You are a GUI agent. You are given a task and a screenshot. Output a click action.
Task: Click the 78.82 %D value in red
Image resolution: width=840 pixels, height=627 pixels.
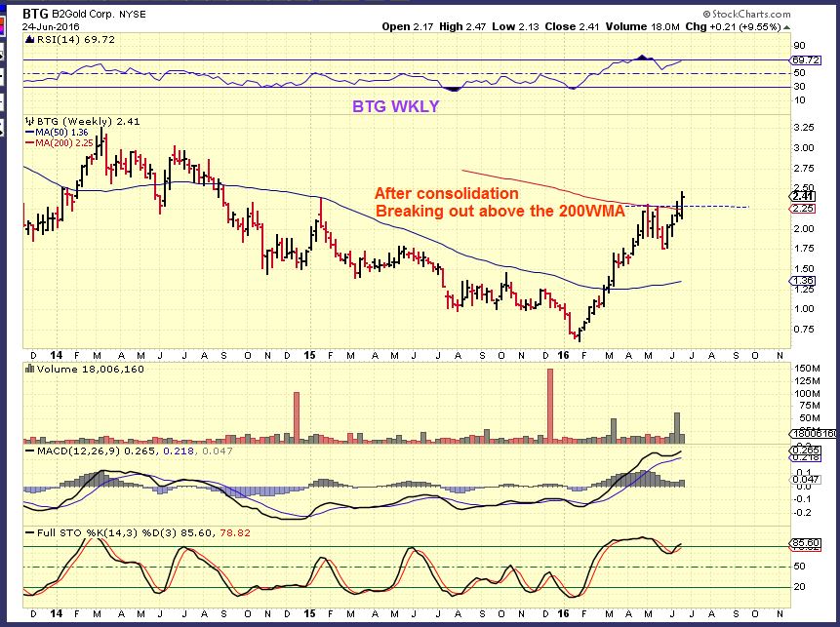[235, 532]
